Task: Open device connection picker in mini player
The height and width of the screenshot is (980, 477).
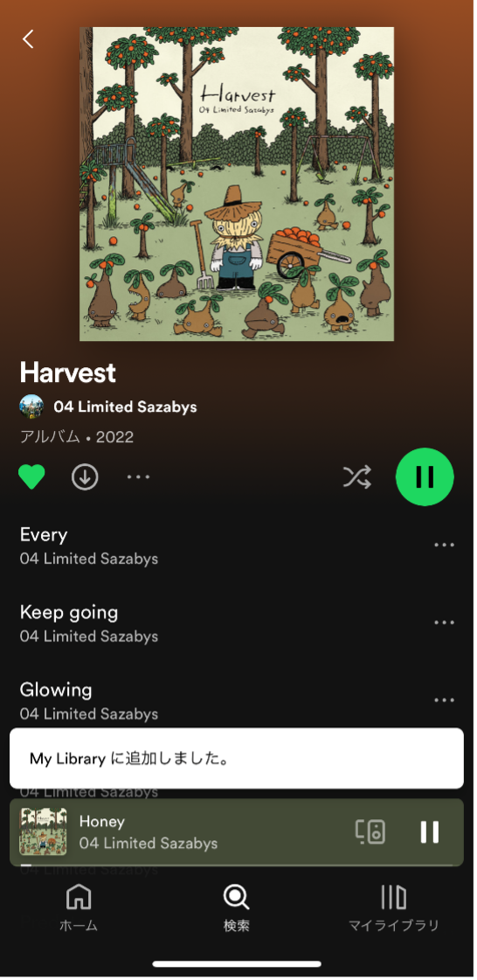Action: point(370,832)
